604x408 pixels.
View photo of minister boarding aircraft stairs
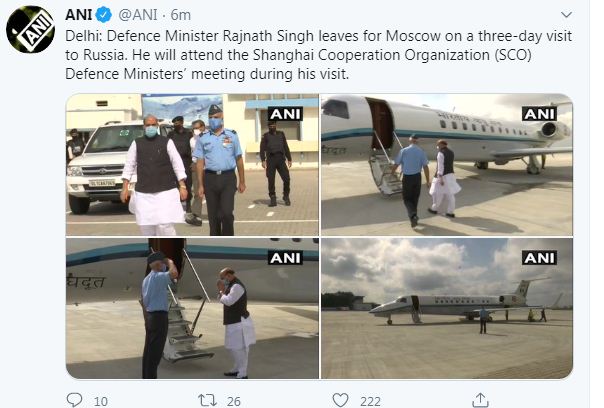447,165
